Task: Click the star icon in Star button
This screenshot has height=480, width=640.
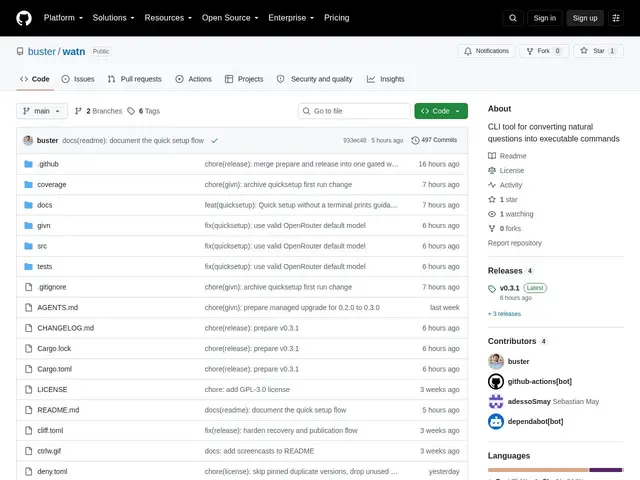Action: (x=584, y=51)
